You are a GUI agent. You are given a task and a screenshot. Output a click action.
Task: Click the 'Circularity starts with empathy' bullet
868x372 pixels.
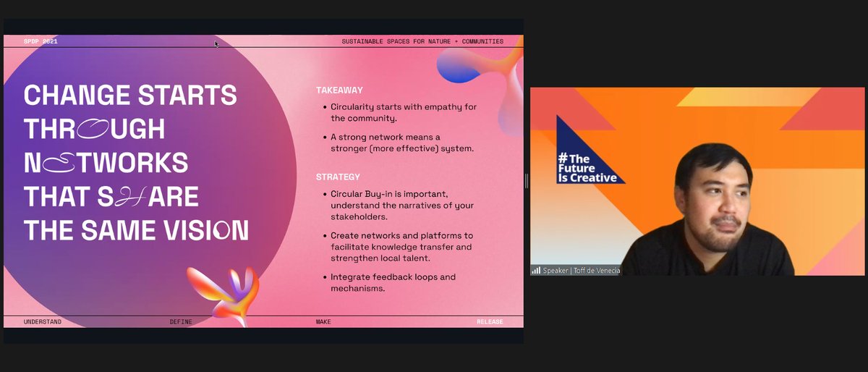(x=399, y=112)
